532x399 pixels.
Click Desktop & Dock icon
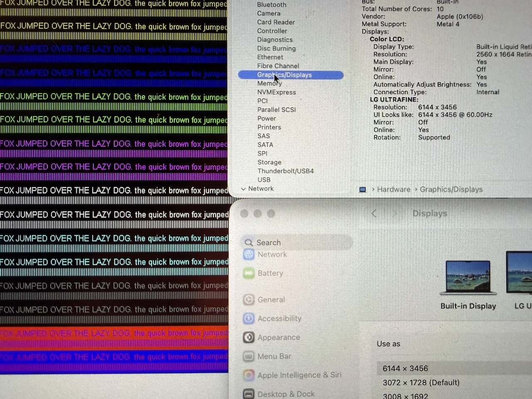coord(249,394)
